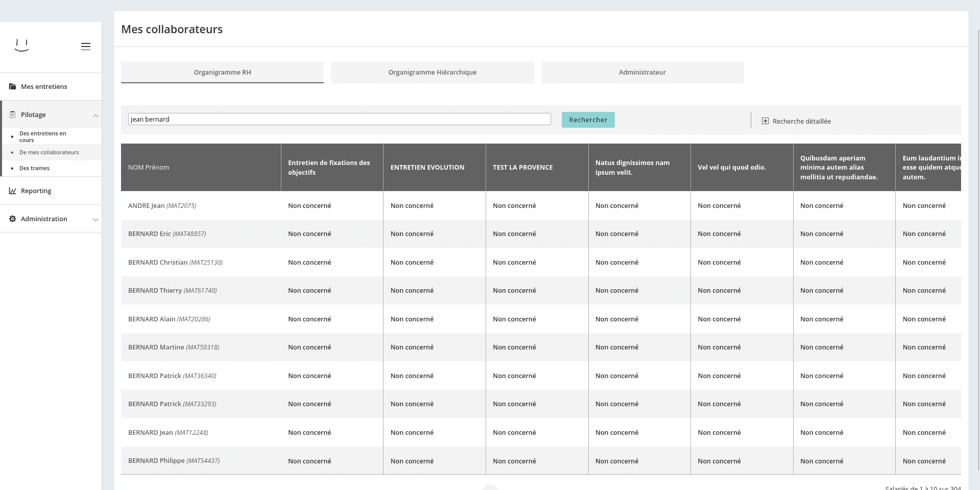
Task: Open Des entretiens en cours submenu
Action: tap(43, 136)
